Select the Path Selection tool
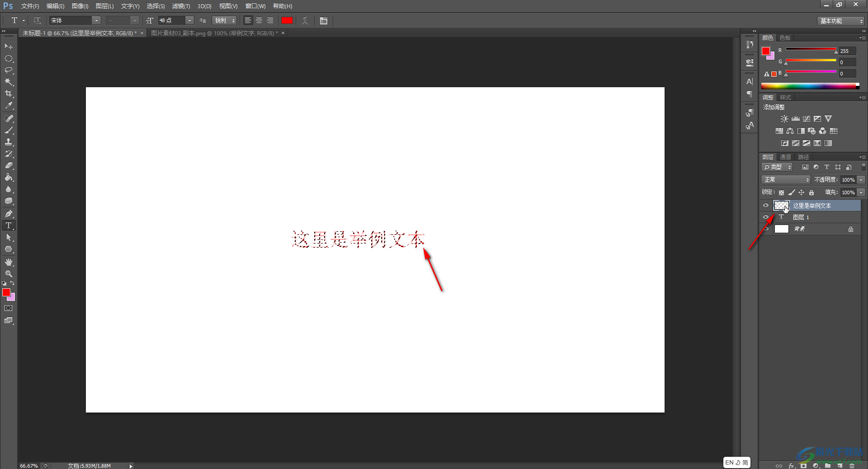Screen dimensions: 868x469 (x=9, y=237)
